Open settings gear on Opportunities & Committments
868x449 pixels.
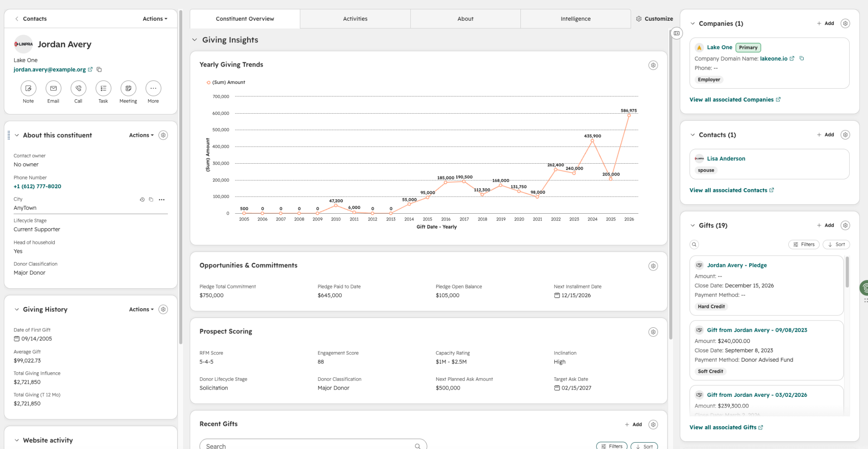coord(653,266)
